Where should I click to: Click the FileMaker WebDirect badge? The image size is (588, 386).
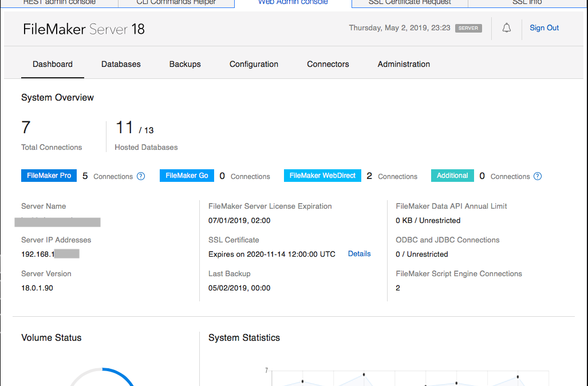pos(322,176)
